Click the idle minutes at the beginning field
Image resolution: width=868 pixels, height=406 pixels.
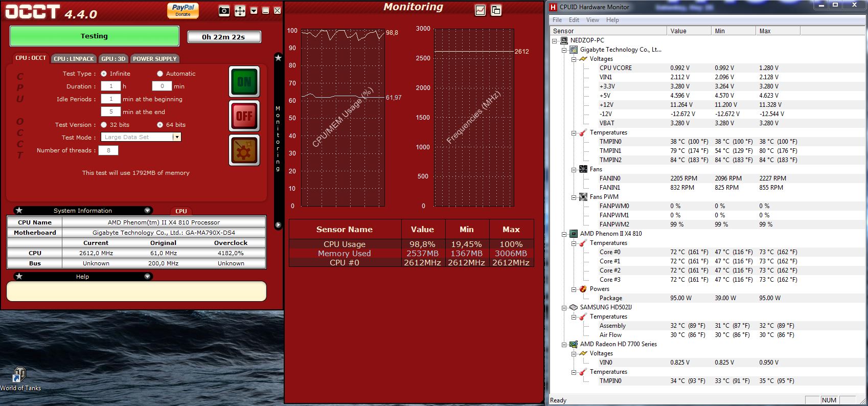point(111,99)
